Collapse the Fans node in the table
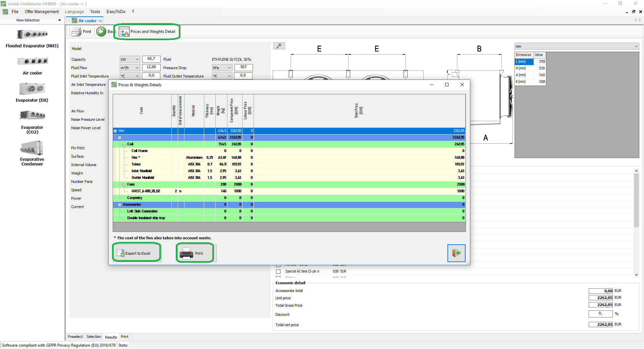The height and width of the screenshot is (349, 644). tap(124, 185)
